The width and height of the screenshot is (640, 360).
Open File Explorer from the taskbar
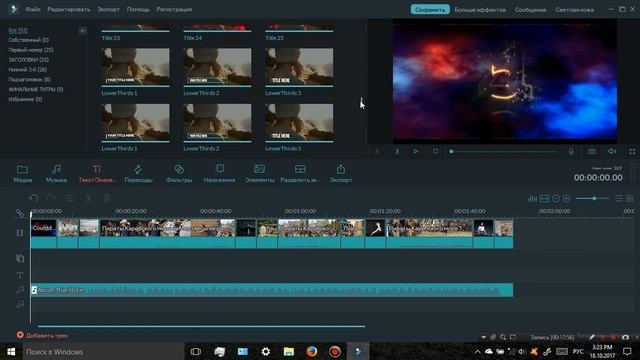[289, 351]
